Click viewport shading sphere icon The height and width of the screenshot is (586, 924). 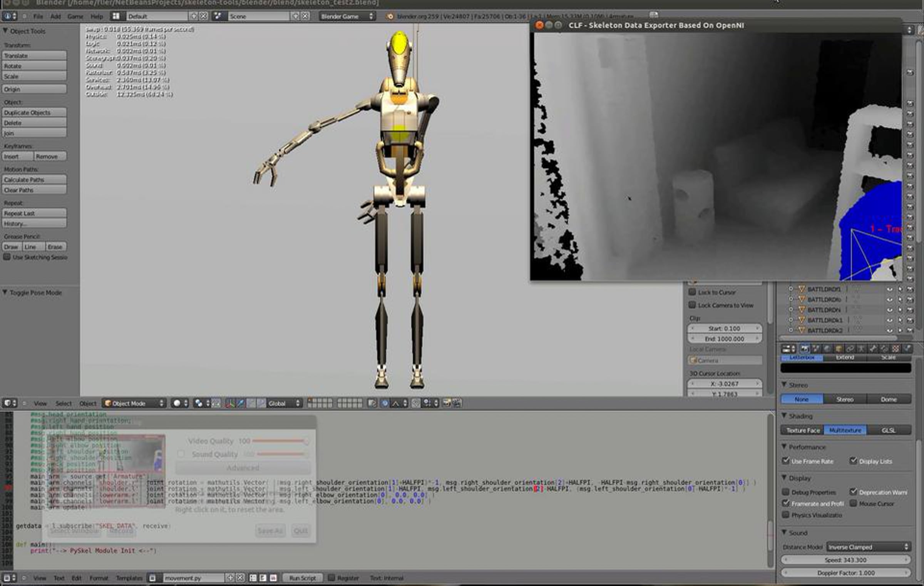pos(177,403)
